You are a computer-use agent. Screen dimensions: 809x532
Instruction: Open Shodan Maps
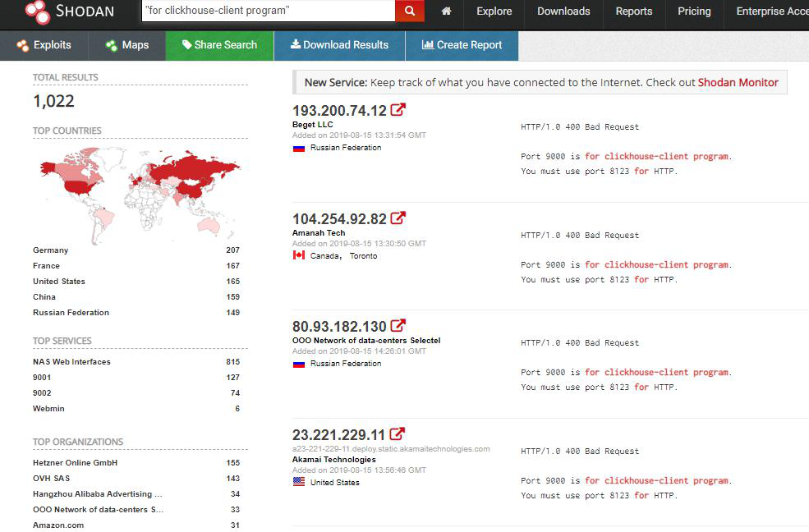click(x=127, y=45)
